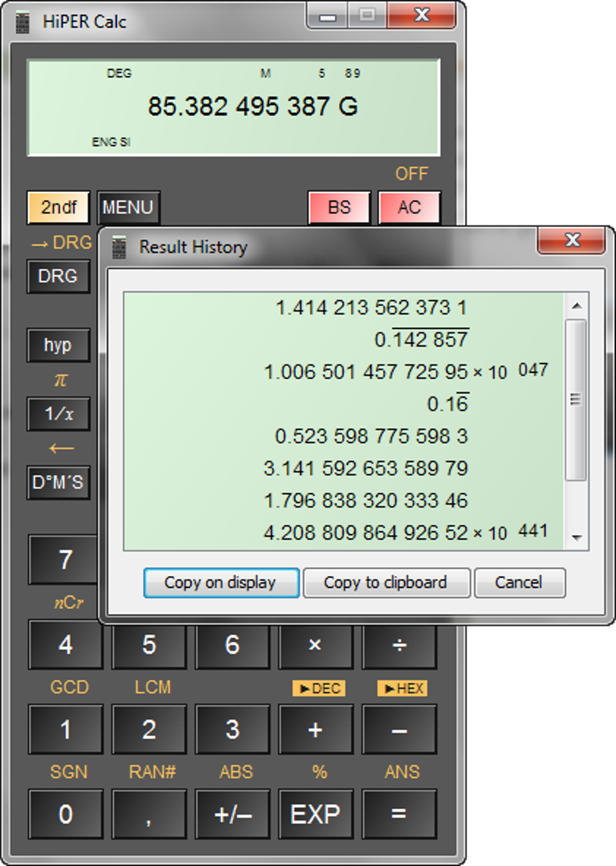
Task: Click the calculator display value 85.382 495 387 G
Action: (253, 106)
